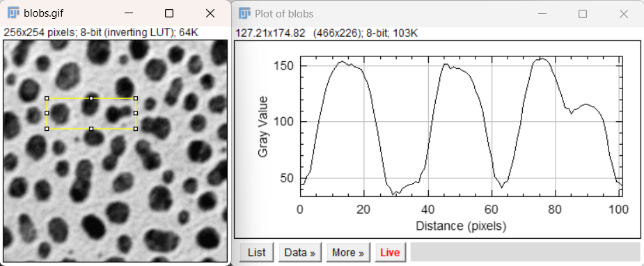
Task: Open the More » dropdown menu
Action: (348, 252)
